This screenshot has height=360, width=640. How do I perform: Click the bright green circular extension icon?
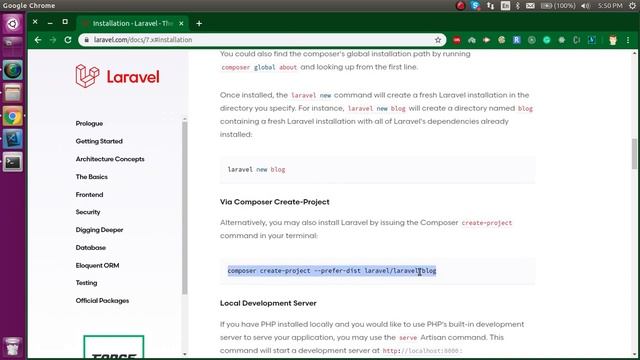pos(547,40)
